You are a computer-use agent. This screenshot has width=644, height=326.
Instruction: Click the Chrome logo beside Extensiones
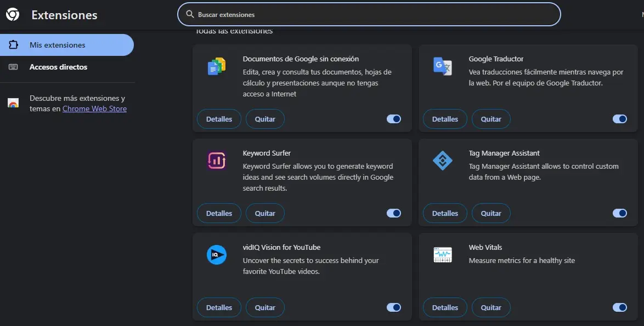click(12, 15)
